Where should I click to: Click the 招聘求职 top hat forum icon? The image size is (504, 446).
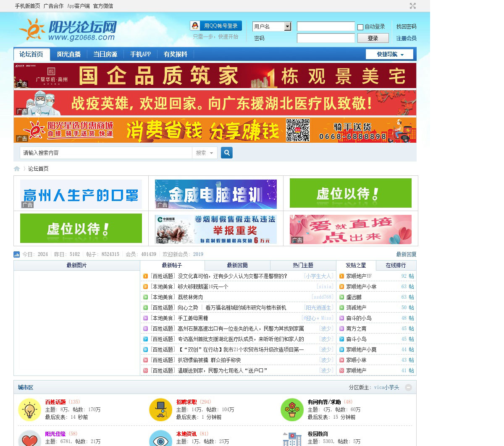[x=161, y=409]
